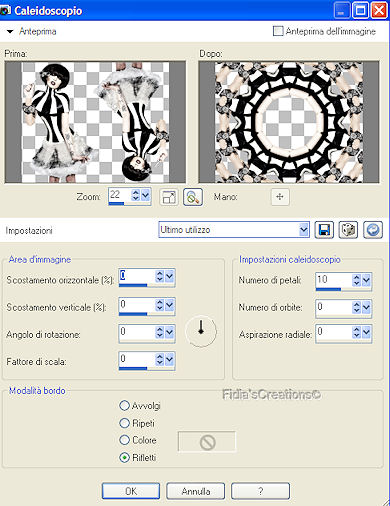The image size is (390, 506).
Task: Enable Anteprima dell'immagine checkbox
Action: click(278, 31)
